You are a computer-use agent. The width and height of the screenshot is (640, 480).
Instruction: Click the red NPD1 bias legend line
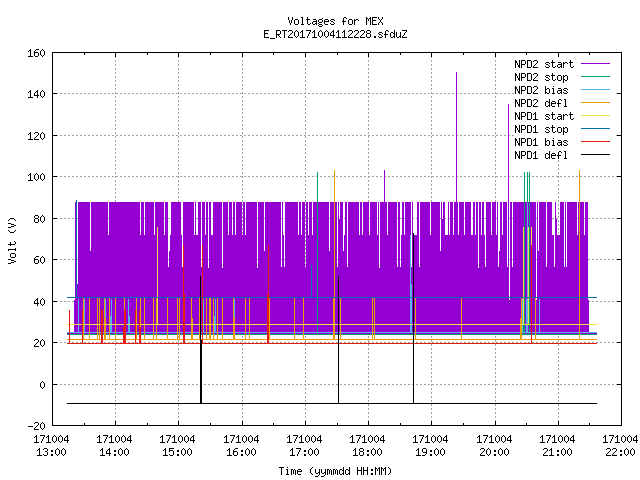point(596,142)
